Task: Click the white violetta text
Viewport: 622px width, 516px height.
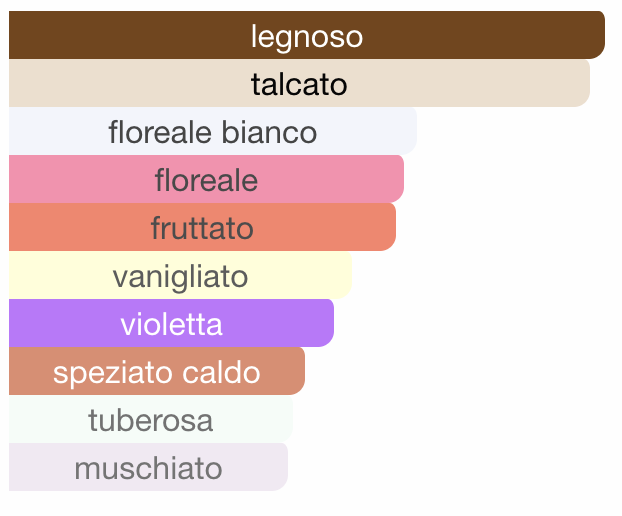Action: point(171,324)
